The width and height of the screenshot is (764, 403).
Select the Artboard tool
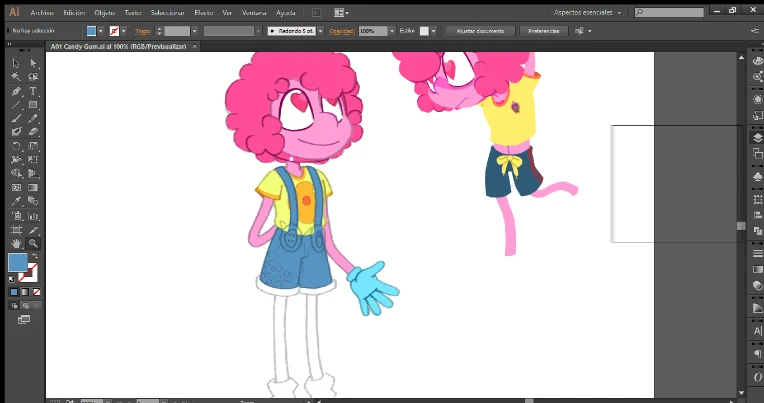(16, 230)
